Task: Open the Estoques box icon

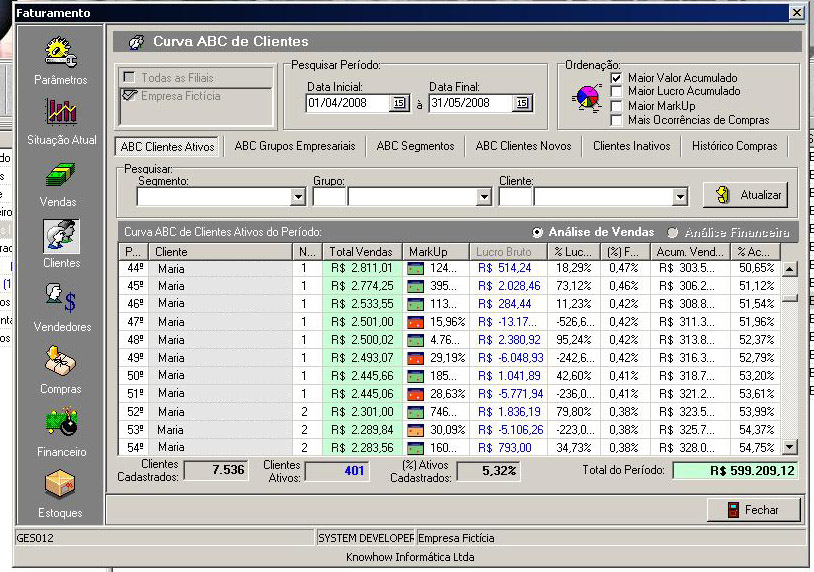Action: click(x=61, y=485)
